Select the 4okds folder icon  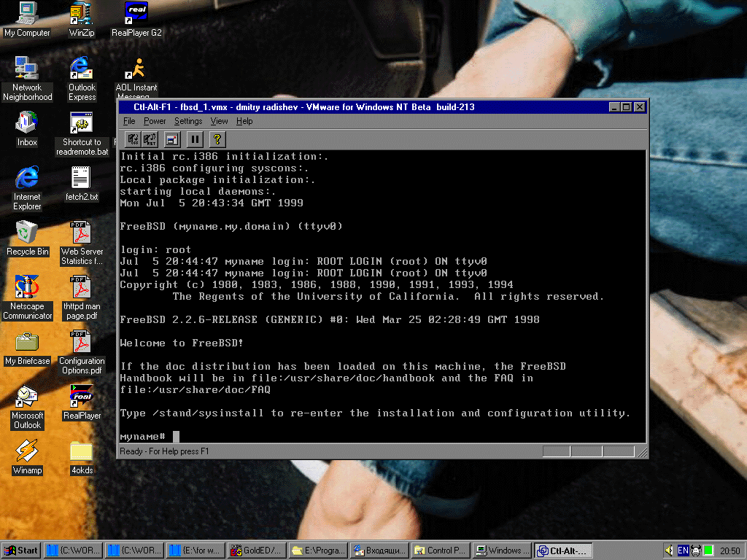pos(82,458)
